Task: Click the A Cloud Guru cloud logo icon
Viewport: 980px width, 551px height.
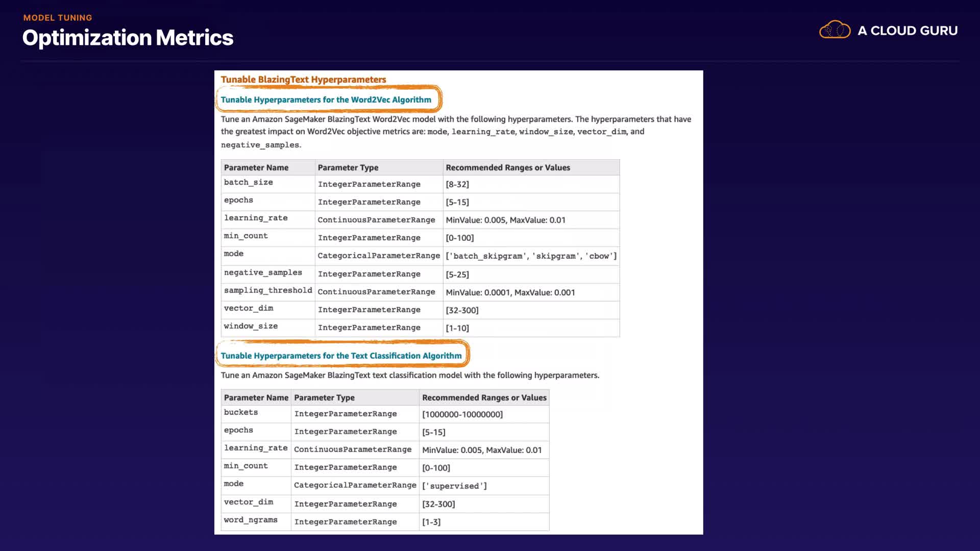Action: click(835, 30)
